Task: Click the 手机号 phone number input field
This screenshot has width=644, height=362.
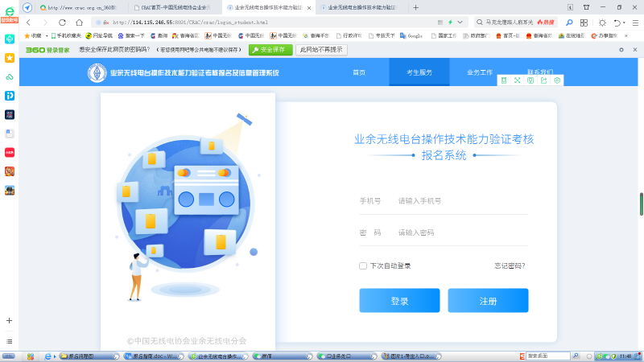Action: pos(459,200)
